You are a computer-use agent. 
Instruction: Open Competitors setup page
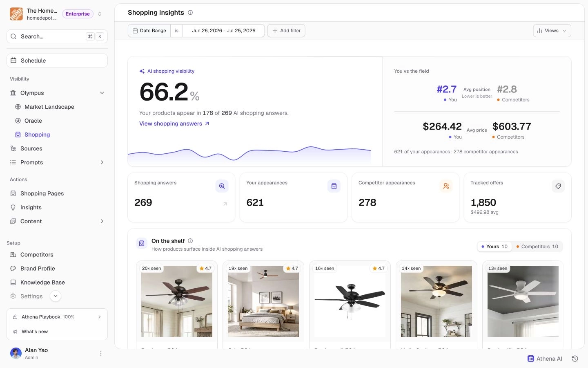[x=37, y=254]
